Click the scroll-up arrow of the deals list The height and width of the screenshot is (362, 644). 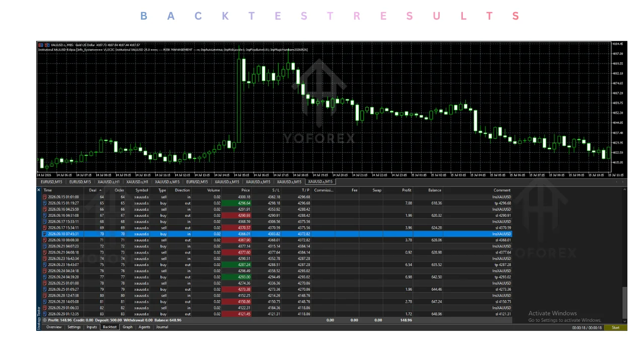(625, 190)
